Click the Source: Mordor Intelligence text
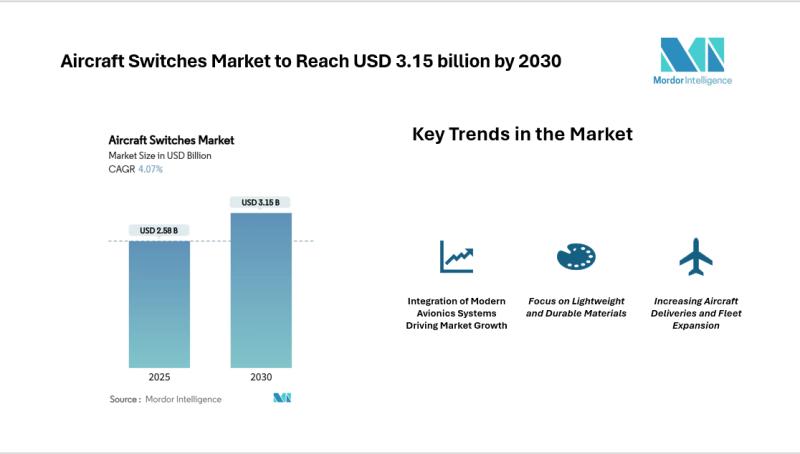This screenshot has height=454, width=800. 165,399
